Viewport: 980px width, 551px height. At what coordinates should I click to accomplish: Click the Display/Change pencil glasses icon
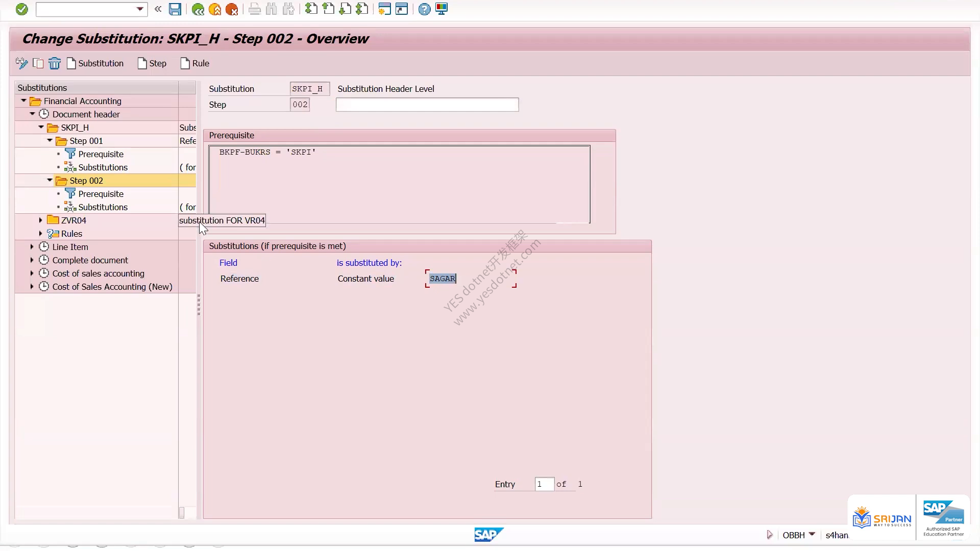click(x=21, y=63)
